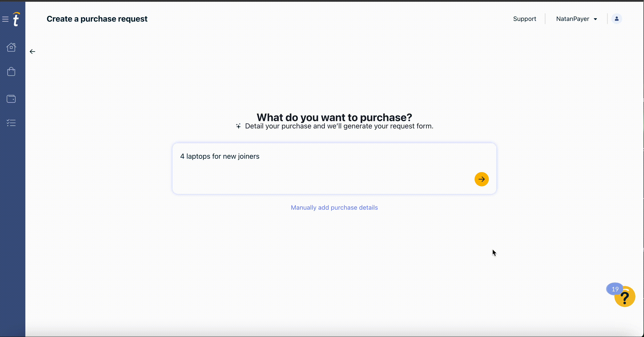This screenshot has width=644, height=337.
Task: Click Manually add purchase details
Action: (x=334, y=207)
